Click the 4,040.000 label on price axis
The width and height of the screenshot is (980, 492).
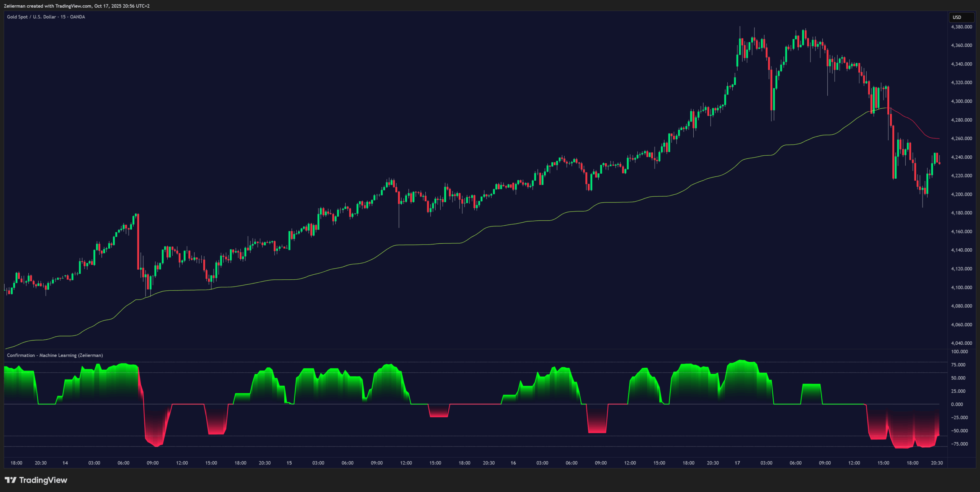pyautogui.click(x=961, y=343)
